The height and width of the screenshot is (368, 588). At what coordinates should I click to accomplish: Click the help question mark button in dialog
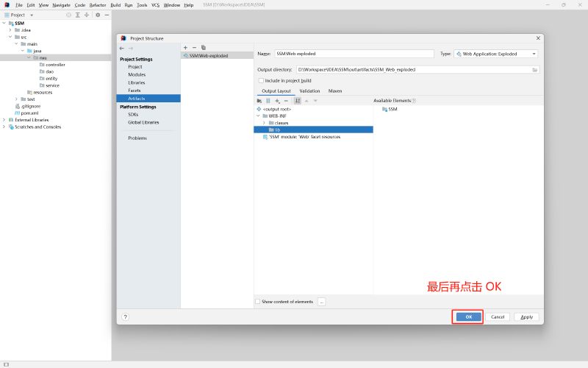tap(125, 317)
